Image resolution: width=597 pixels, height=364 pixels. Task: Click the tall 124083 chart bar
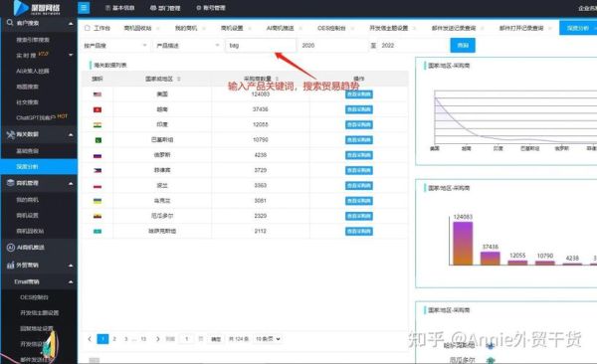pos(463,243)
